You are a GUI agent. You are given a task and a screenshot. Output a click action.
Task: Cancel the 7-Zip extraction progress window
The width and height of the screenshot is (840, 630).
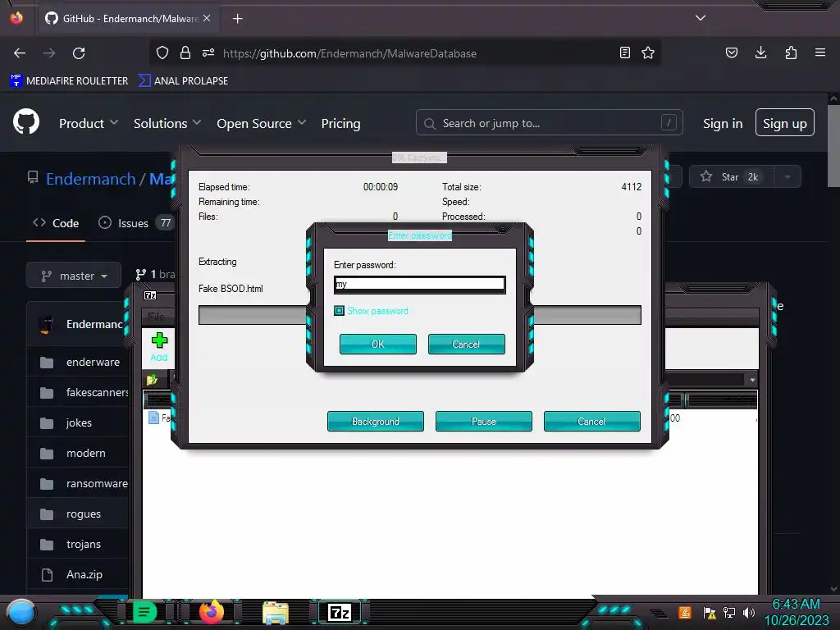click(592, 421)
